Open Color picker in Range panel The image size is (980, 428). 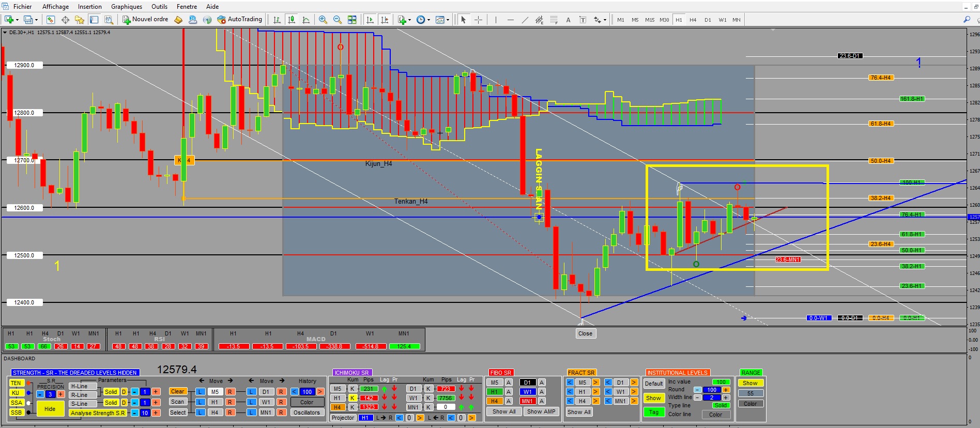coord(751,404)
